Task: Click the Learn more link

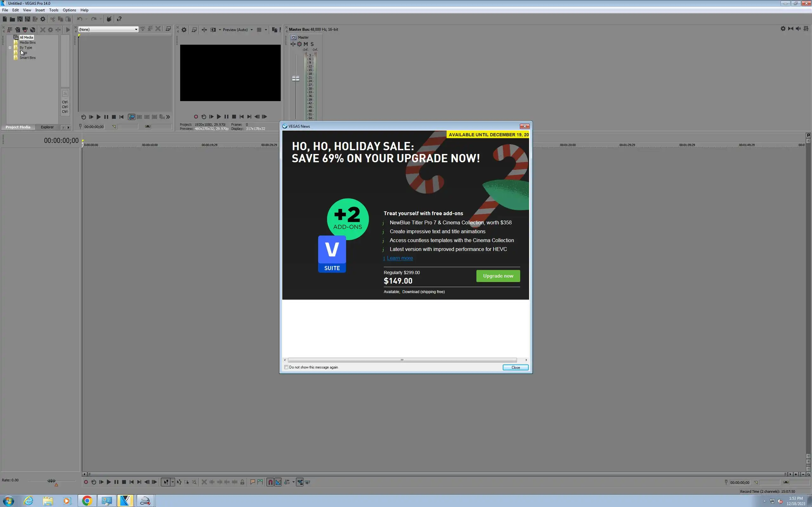Action: coord(400,258)
